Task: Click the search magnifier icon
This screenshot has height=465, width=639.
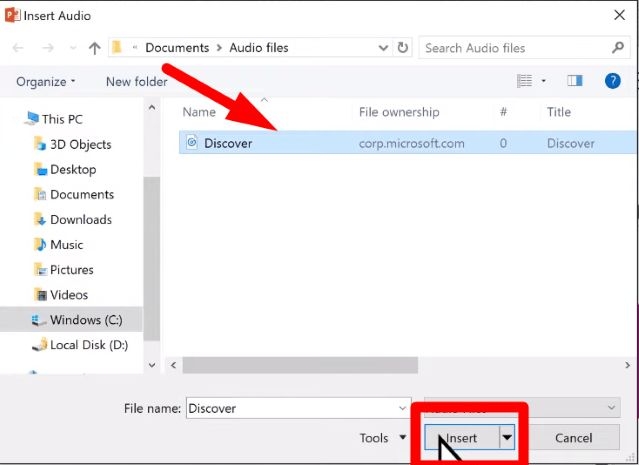Action: click(618, 47)
